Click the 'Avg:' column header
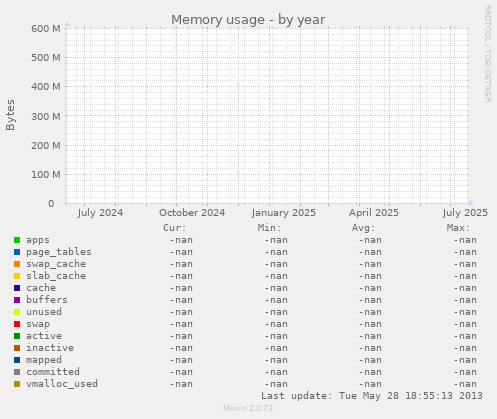 [364, 228]
